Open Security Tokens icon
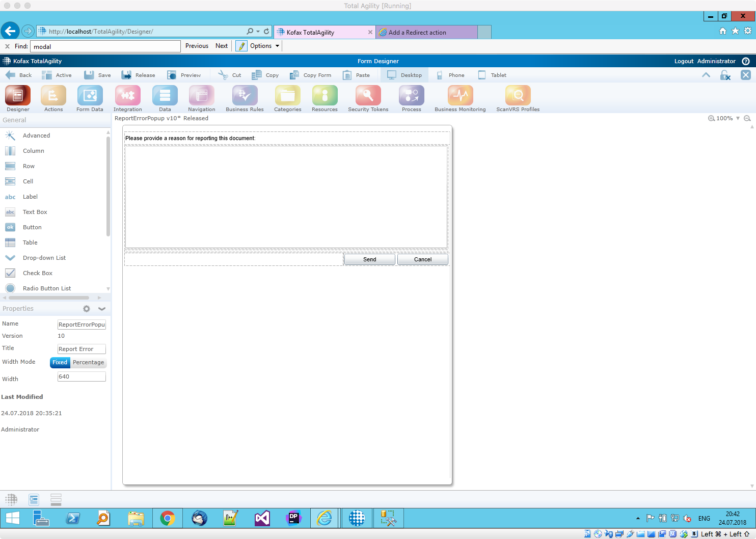 [368, 96]
